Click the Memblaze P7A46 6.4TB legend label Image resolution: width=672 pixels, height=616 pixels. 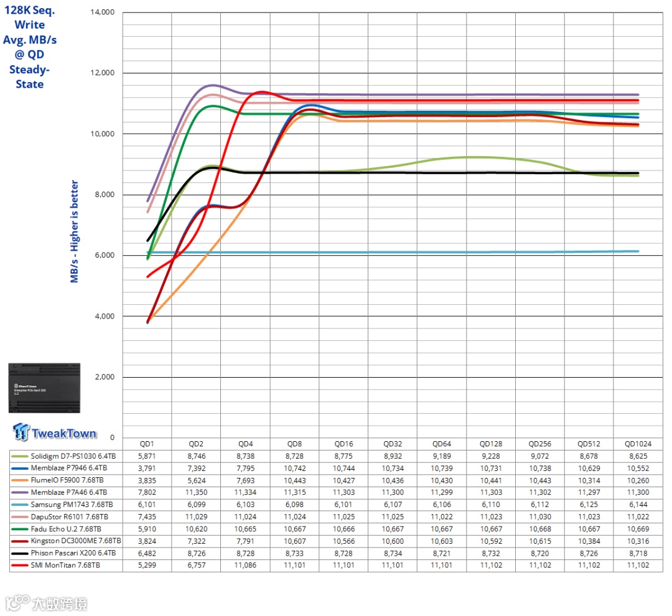68,493
